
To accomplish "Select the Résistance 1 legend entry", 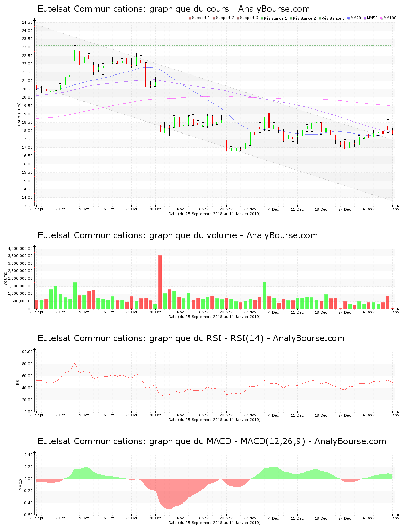I will (274, 18).
